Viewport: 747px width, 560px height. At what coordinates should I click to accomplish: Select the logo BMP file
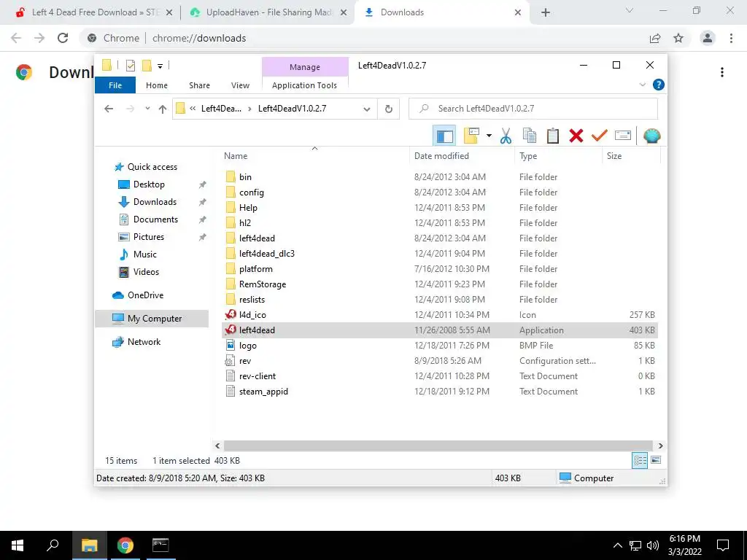248,346
